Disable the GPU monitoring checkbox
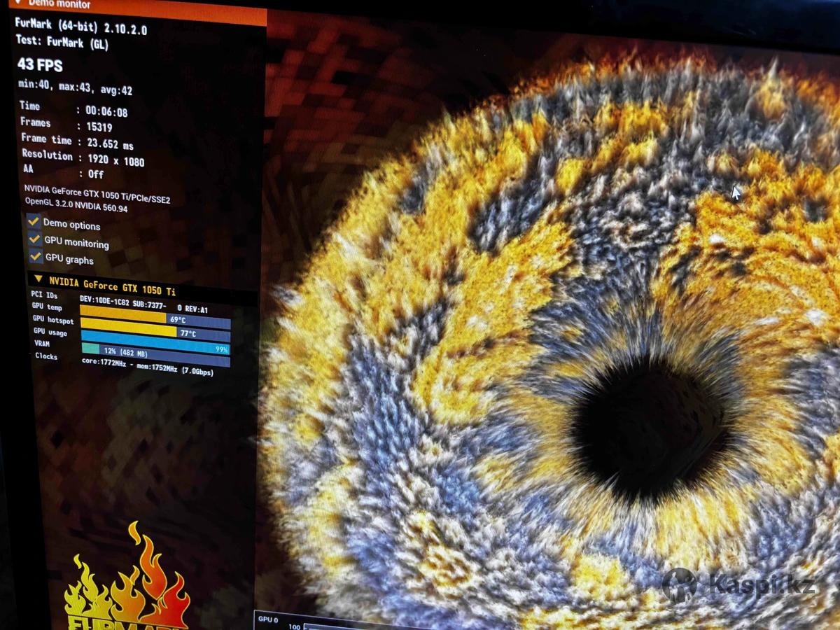The image size is (840, 630). tap(34, 239)
